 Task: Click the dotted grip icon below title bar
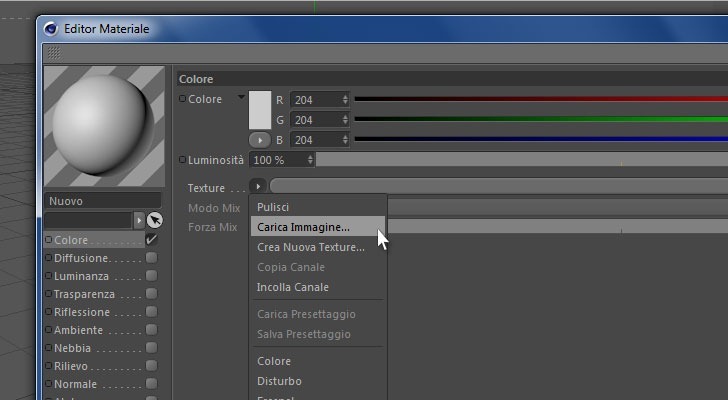pyautogui.click(x=54, y=53)
